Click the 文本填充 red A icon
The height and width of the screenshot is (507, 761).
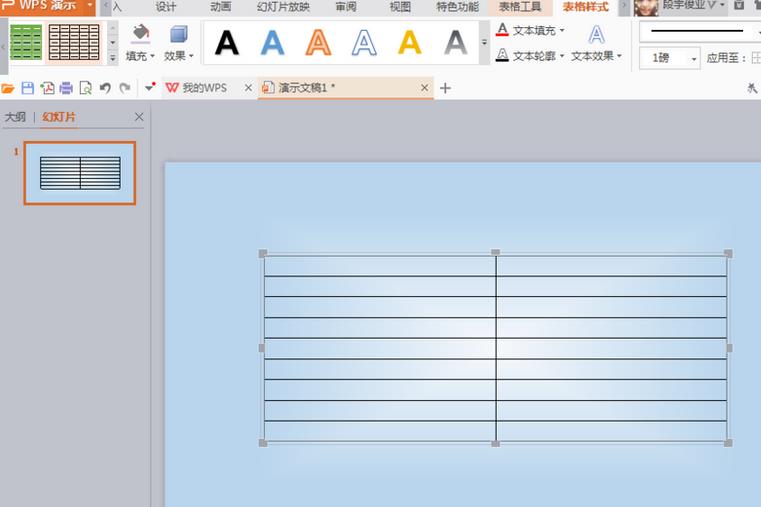(x=502, y=30)
